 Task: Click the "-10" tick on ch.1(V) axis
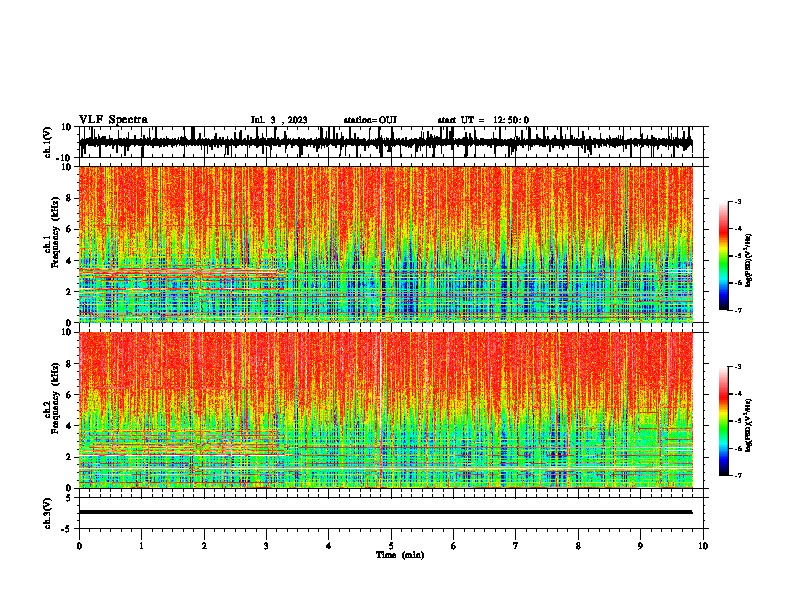coord(65,158)
